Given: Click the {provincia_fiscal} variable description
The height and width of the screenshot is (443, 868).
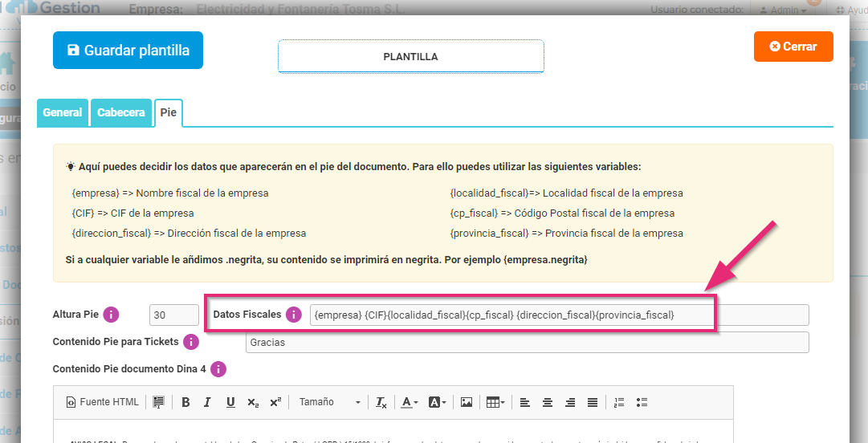Looking at the screenshot, I should (x=566, y=233).
